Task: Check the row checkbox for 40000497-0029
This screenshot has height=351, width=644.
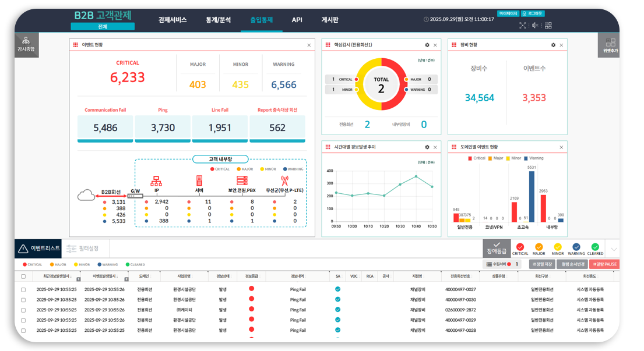Action: tap(23, 320)
